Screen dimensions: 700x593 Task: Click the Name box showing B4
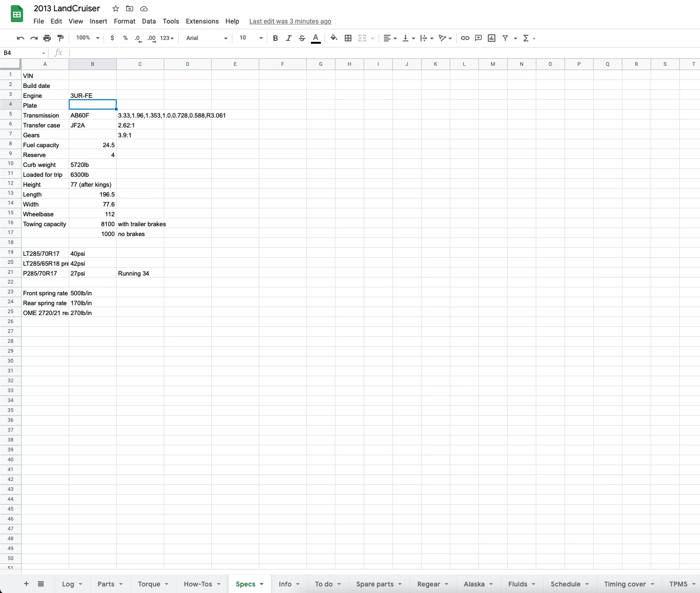(x=24, y=53)
